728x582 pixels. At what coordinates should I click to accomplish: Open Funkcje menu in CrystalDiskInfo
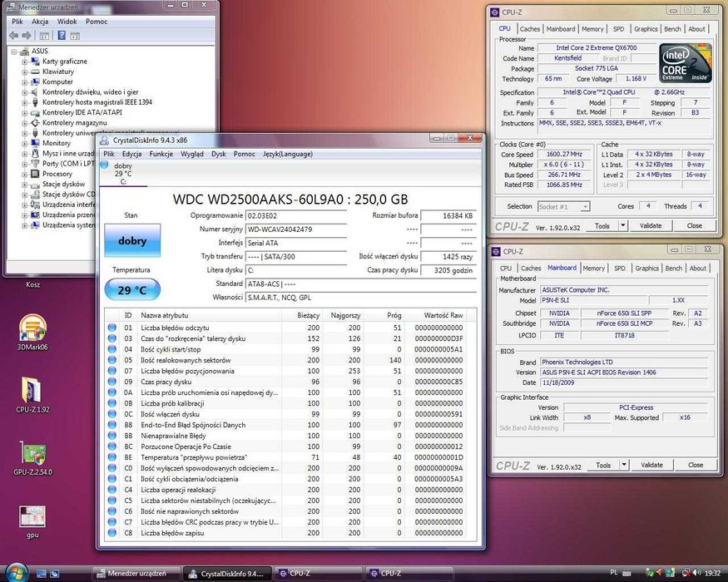[161, 154]
